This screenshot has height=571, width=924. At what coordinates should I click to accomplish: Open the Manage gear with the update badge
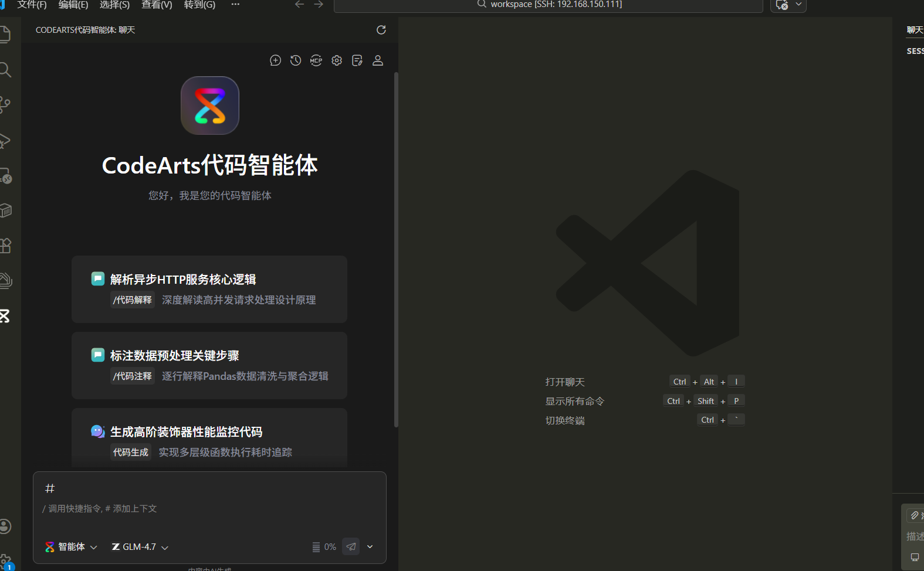point(6,562)
